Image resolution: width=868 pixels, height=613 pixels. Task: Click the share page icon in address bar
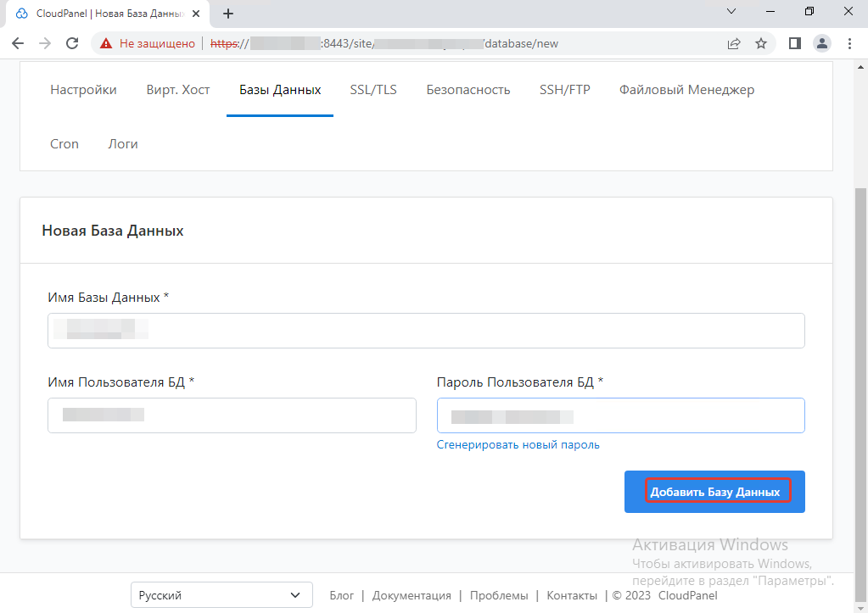click(734, 43)
